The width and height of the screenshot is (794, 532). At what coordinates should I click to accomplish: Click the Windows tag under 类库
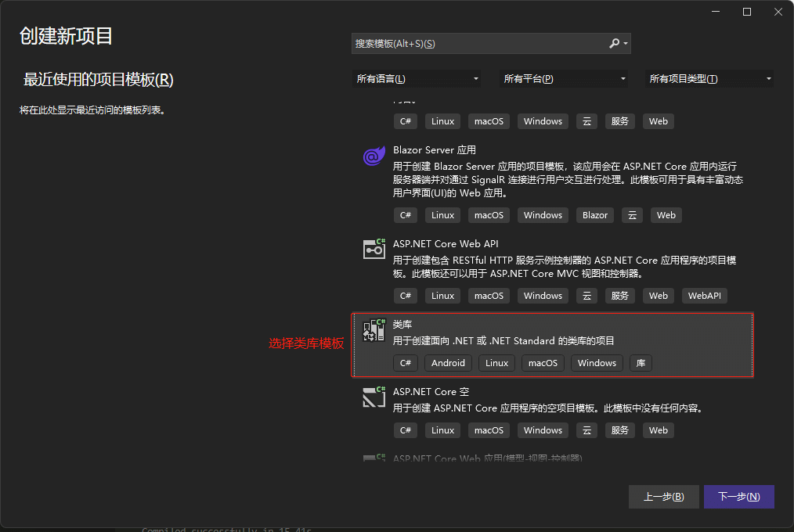(x=597, y=363)
